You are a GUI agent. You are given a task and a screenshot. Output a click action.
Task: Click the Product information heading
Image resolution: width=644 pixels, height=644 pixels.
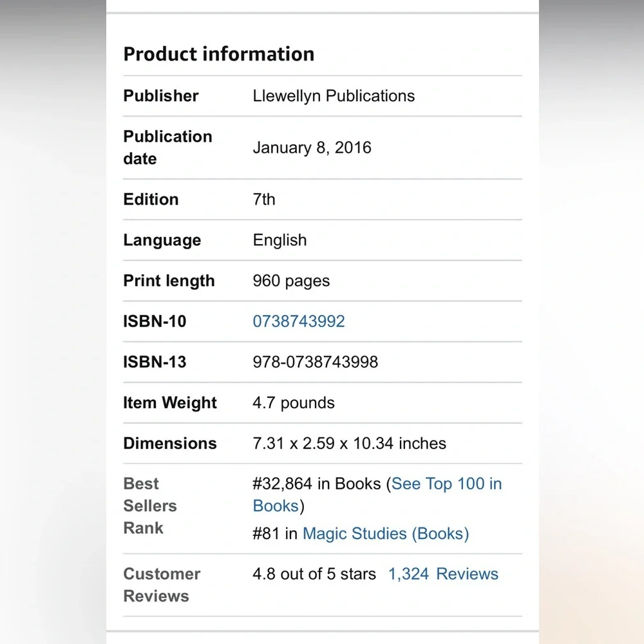219,54
